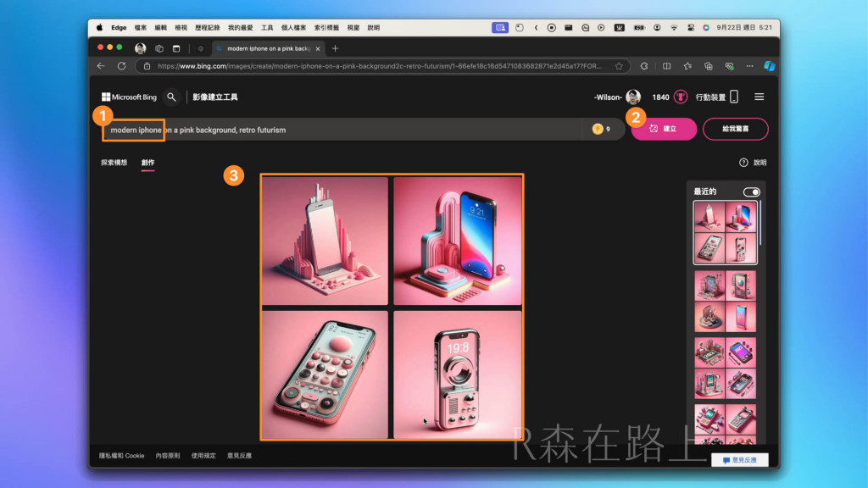Open split screen view icon
This screenshot has width=868, height=488.
[666, 66]
